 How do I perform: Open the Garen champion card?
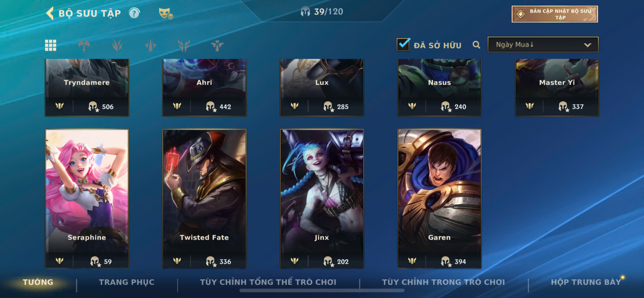(439, 199)
